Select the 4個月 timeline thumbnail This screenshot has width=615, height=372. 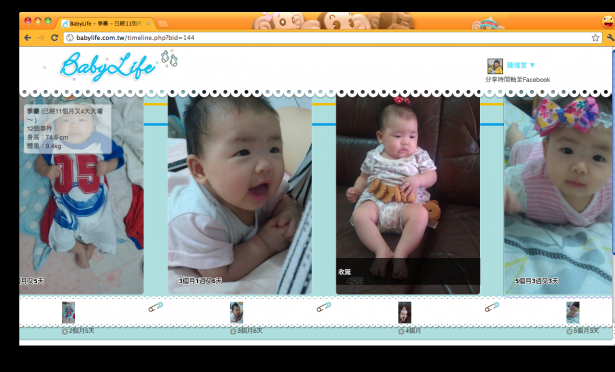[404, 312]
